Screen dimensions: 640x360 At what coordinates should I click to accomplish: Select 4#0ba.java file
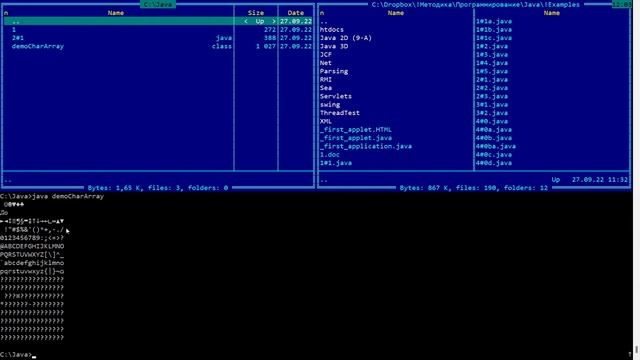(496, 146)
